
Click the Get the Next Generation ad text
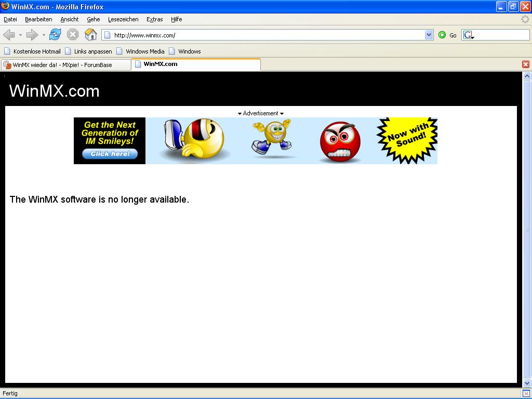(x=110, y=133)
